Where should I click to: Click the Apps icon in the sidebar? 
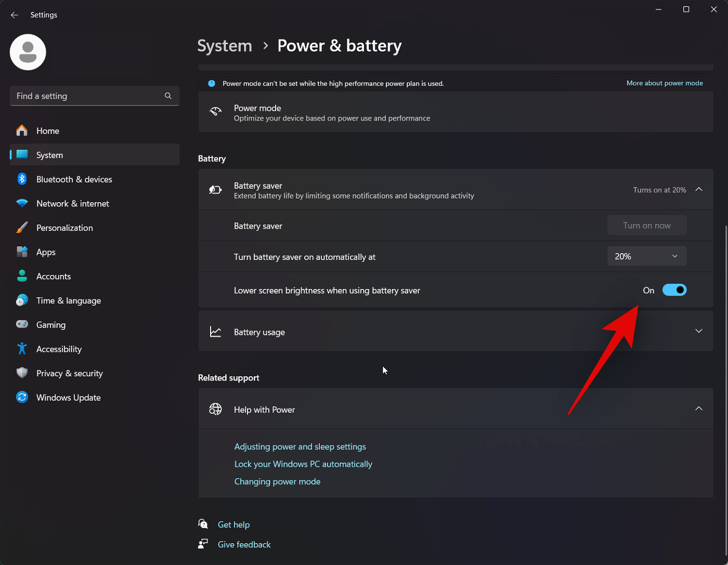coord(22,252)
